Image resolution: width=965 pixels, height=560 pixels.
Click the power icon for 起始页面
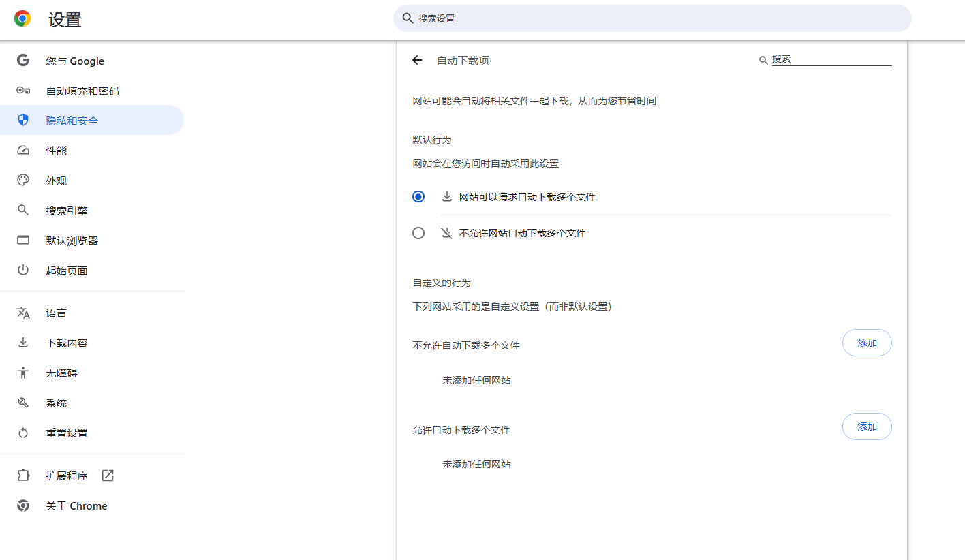23,270
